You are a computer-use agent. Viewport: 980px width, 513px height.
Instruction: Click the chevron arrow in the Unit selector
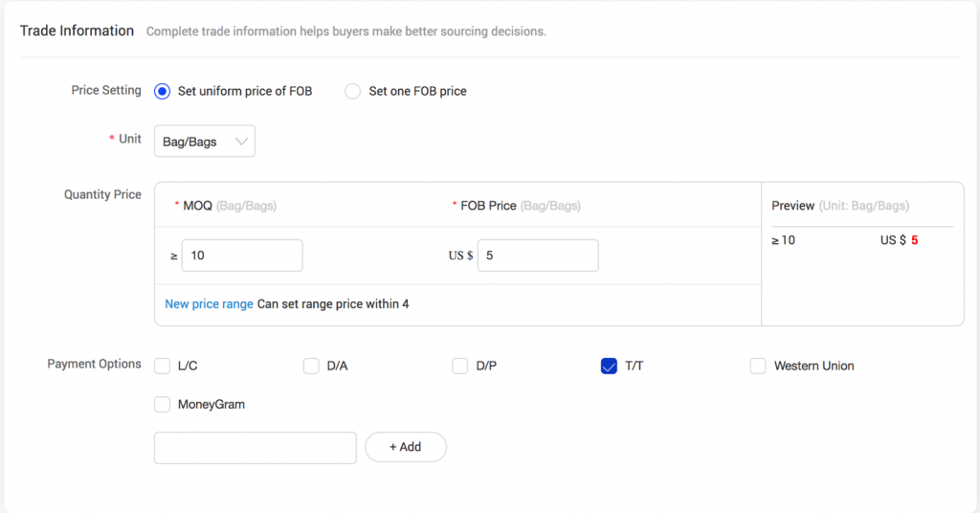coord(241,142)
